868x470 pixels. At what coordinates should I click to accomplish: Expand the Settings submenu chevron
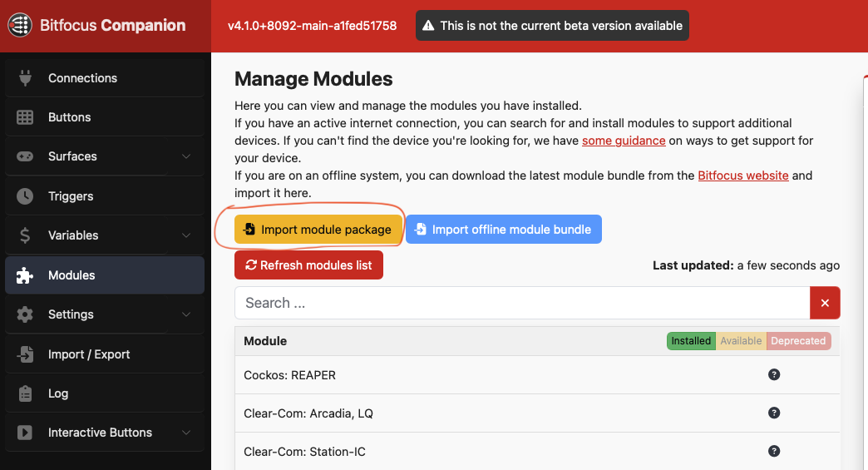(186, 314)
